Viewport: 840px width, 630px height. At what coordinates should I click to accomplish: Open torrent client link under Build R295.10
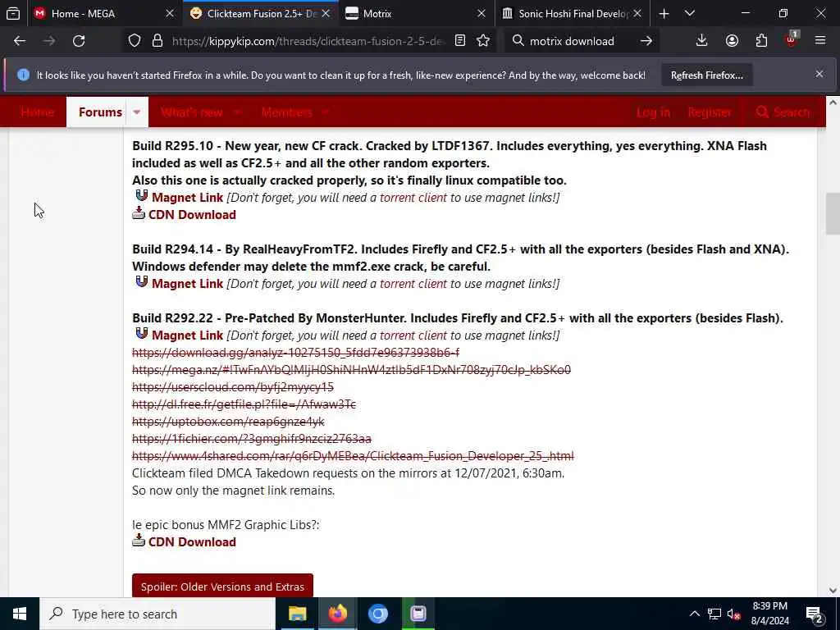413,197
